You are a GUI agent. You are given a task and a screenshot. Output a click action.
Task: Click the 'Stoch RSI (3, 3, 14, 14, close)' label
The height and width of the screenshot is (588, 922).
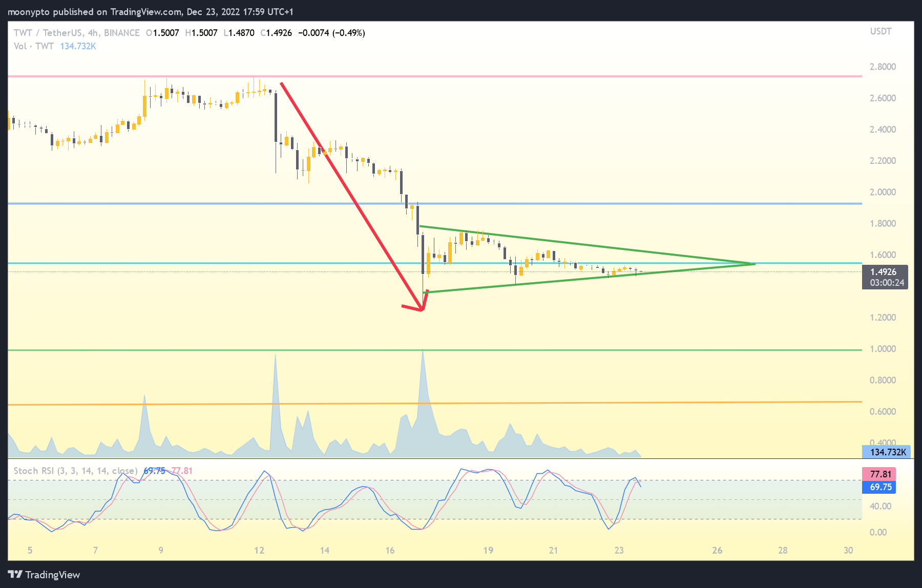(x=75, y=471)
